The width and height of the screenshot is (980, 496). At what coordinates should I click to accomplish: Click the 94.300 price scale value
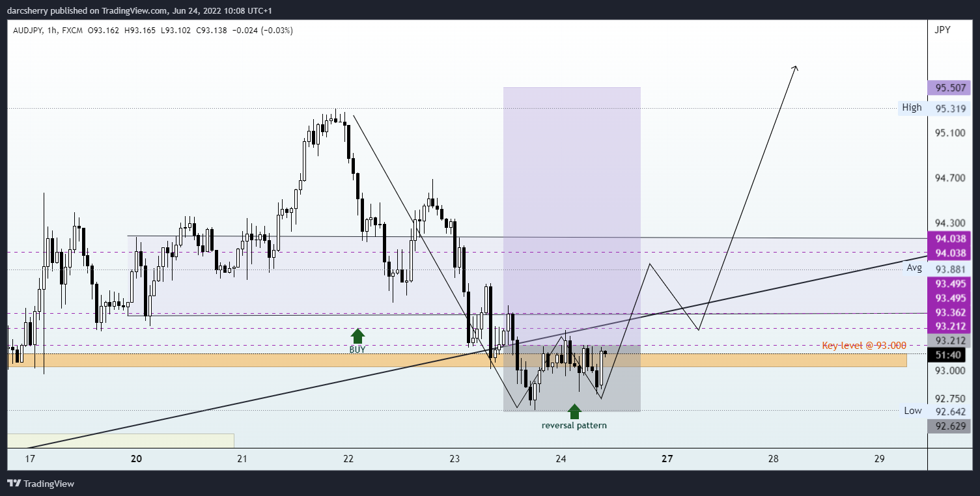(949, 223)
